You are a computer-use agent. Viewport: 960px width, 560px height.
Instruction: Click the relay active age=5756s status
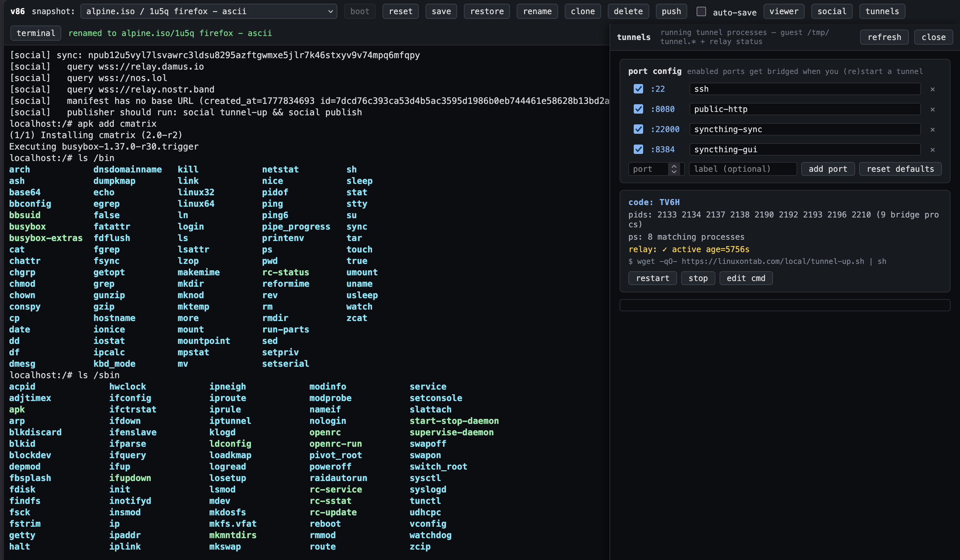[x=689, y=249]
